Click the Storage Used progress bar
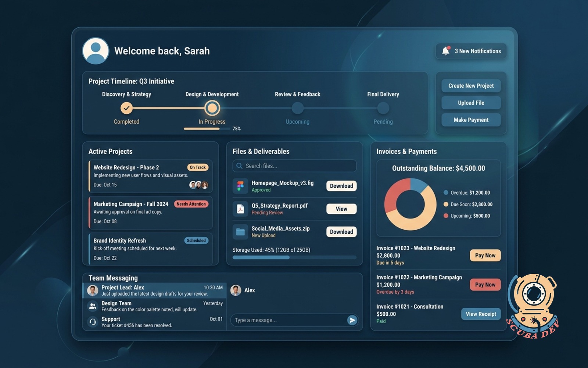This screenshot has height=368, width=588. click(x=294, y=258)
